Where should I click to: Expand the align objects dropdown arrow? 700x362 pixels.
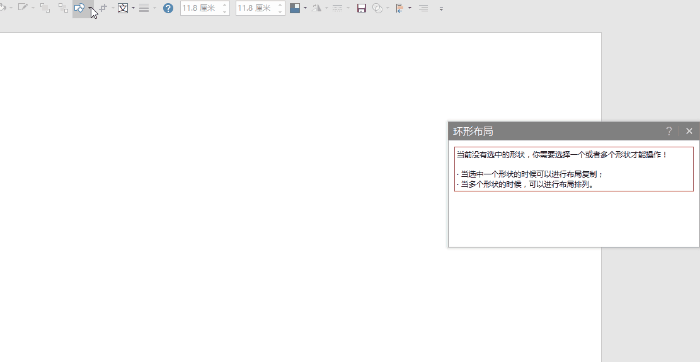(x=410, y=8)
